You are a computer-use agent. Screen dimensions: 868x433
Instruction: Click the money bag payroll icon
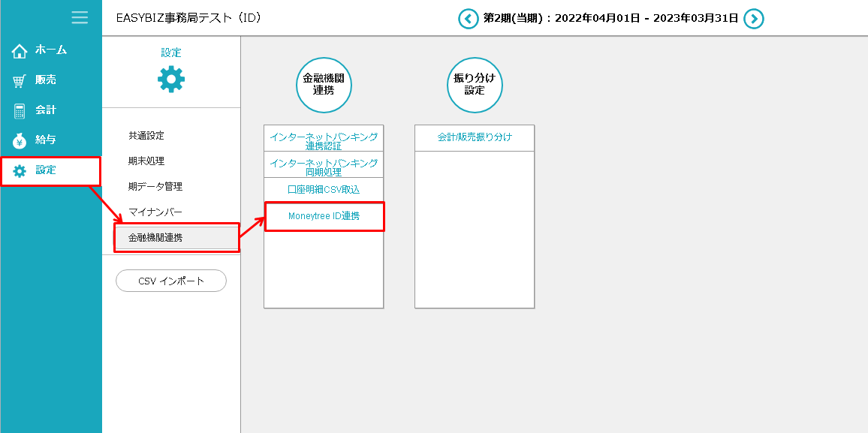pyautogui.click(x=20, y=140)
